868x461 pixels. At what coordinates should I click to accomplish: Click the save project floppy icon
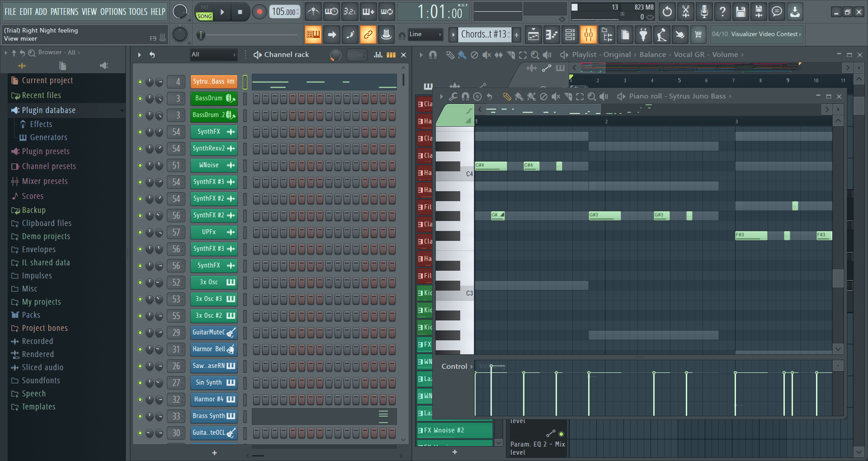741,12
